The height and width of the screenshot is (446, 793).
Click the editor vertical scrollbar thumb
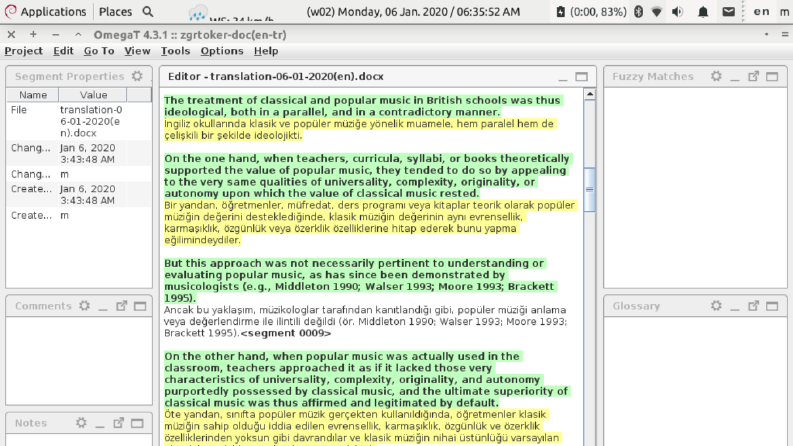(589, 190)
